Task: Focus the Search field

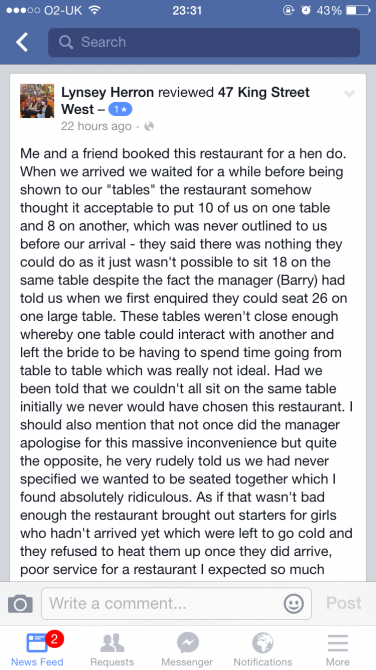Action: tap(204, 42)
